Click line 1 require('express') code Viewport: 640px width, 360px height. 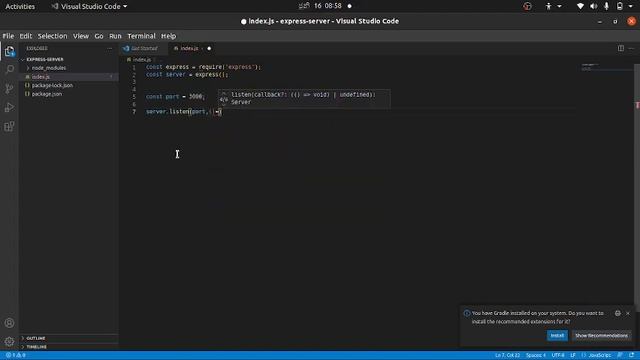pos(229,67)
